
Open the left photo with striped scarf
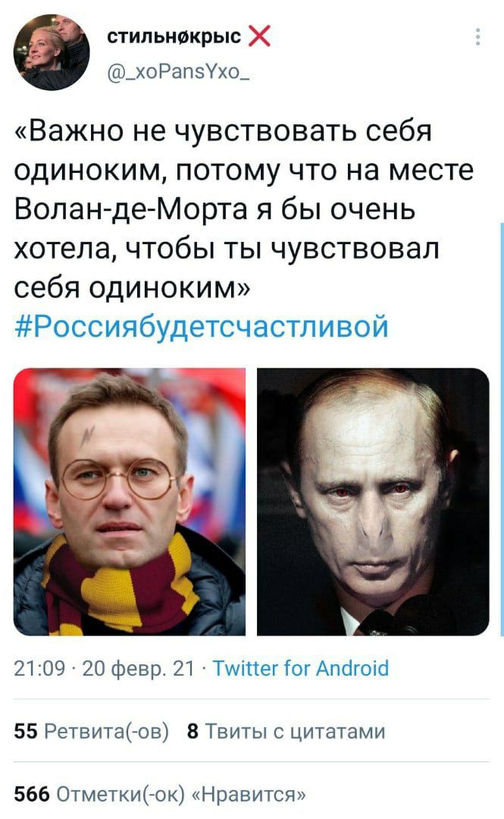pos(130,502)
